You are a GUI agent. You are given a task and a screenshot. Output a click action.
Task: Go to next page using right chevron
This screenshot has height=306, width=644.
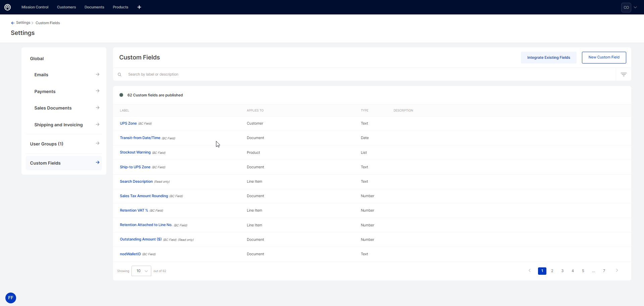(x=617, y=271)
